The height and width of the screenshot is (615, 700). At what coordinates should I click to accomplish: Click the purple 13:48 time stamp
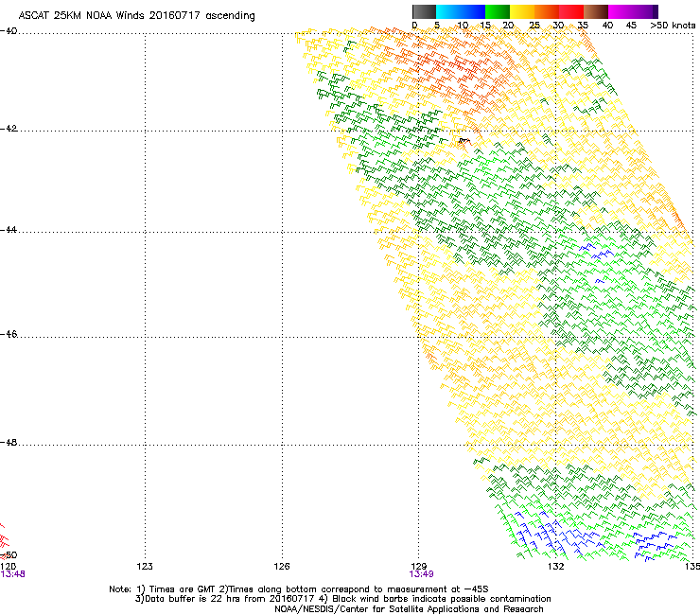pyautogui.click(x=12, y=574)
